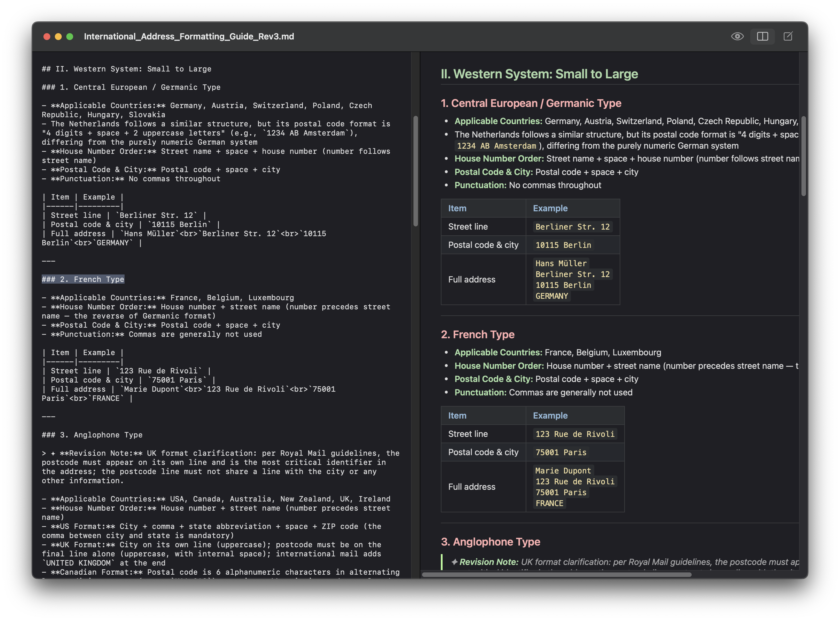Click preview heading '3. Anglophone Type'
This screenshot has width=840, height=621.
[x=490, y=542]
